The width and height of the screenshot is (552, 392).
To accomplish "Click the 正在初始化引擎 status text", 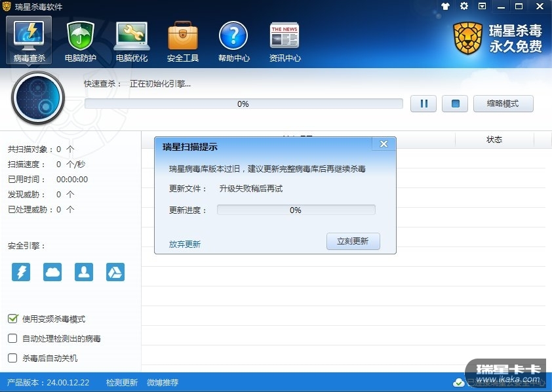I will coord(160,84).
